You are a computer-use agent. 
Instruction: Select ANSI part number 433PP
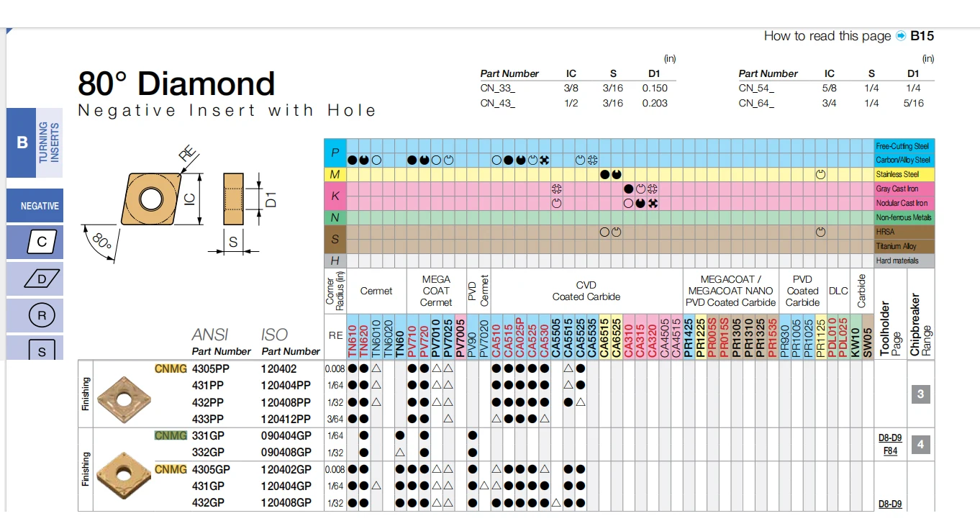pyautogui.click(x=207, y=419)
